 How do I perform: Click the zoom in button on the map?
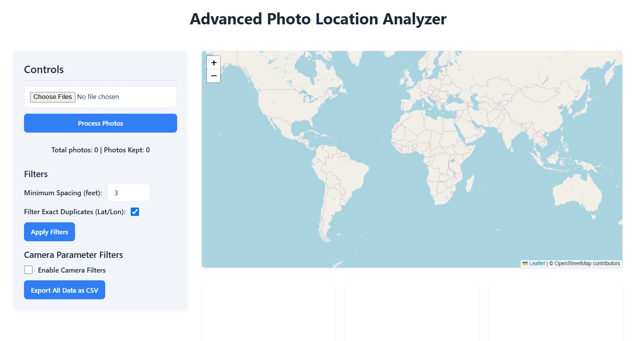tap(213, 62)
